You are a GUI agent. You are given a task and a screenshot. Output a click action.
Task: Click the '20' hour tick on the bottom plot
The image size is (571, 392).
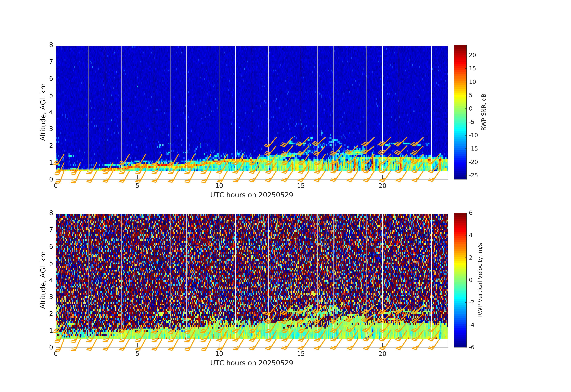[x=382, y=354]
